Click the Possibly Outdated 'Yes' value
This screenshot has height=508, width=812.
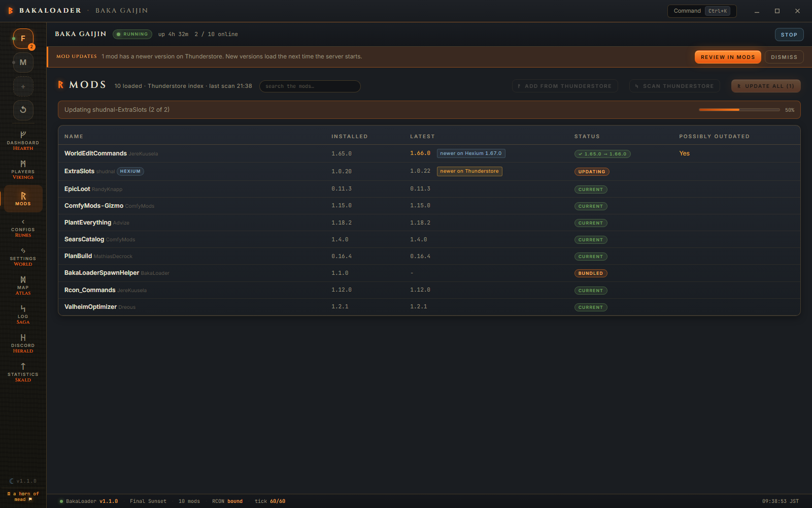point(684,153)
